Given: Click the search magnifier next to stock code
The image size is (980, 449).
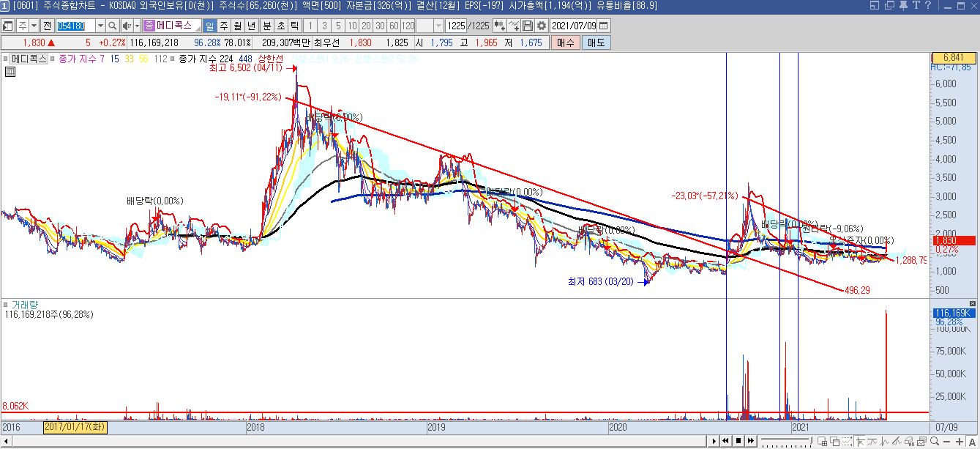Looking at the screenshot, I should [113, 26].
